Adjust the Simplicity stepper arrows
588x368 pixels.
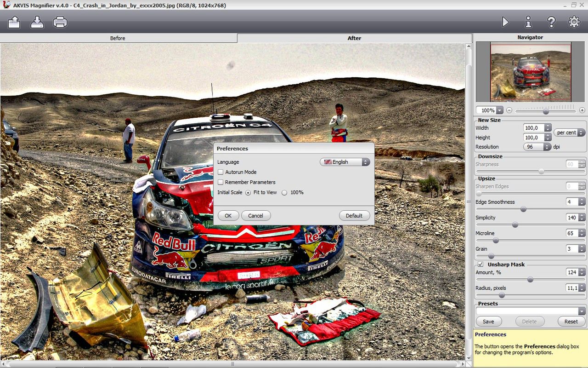(x=582, y=218)
